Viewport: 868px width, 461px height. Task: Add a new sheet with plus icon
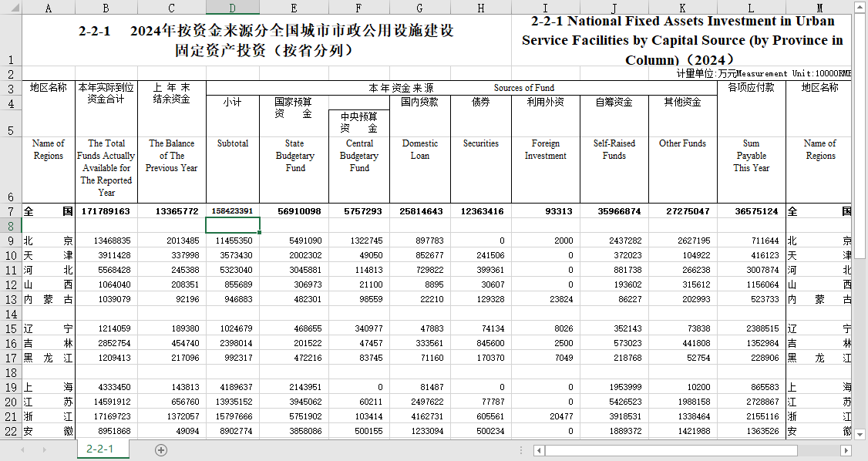[x=160, y=450]
